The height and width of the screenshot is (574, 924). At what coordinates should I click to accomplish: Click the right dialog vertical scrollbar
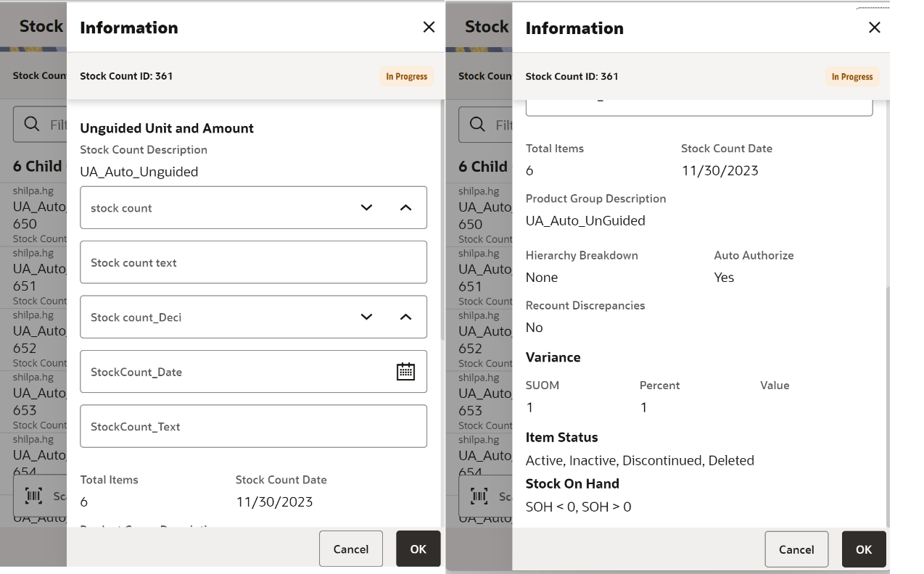point(887,406)
